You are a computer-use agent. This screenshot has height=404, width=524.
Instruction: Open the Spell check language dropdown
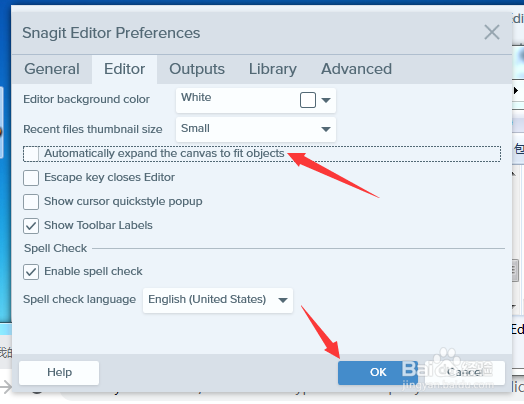click(x=218, y=300)
